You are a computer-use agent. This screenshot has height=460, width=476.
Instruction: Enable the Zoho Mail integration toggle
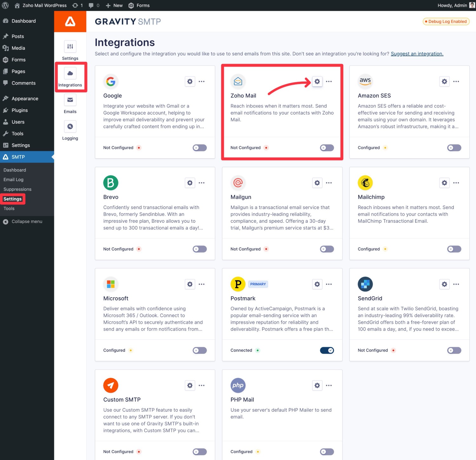pos(327,148)
